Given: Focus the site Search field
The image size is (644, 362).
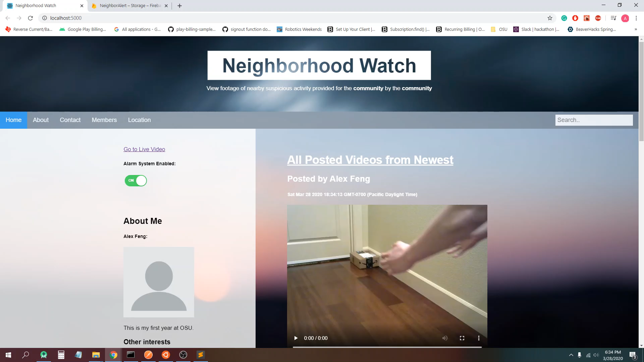Looking at the screenshot, I should [594, 120].
